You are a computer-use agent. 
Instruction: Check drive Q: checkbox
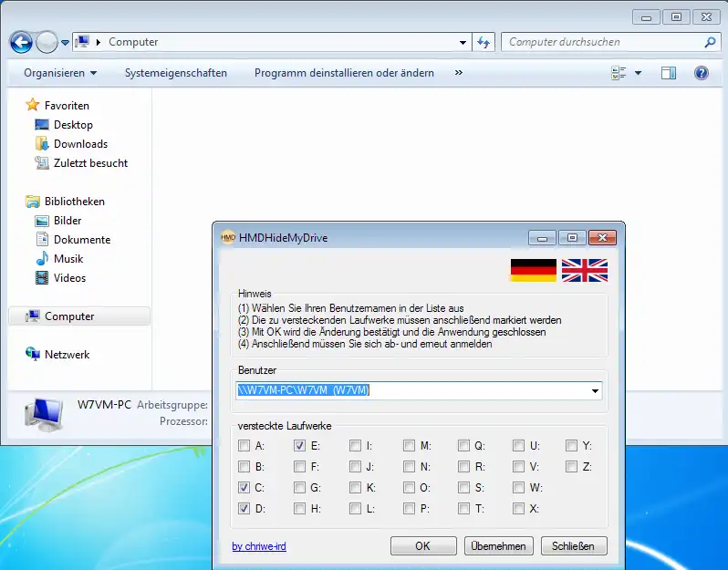point(463,446)
